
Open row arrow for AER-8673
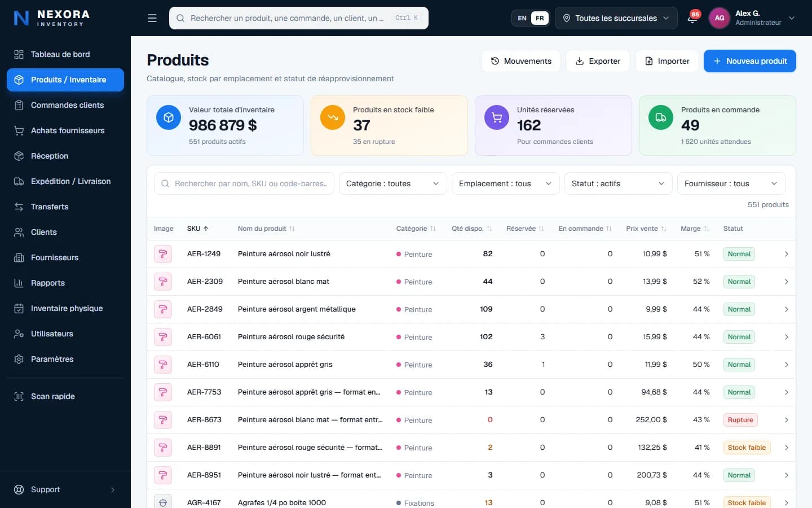[x=786, y=420]
